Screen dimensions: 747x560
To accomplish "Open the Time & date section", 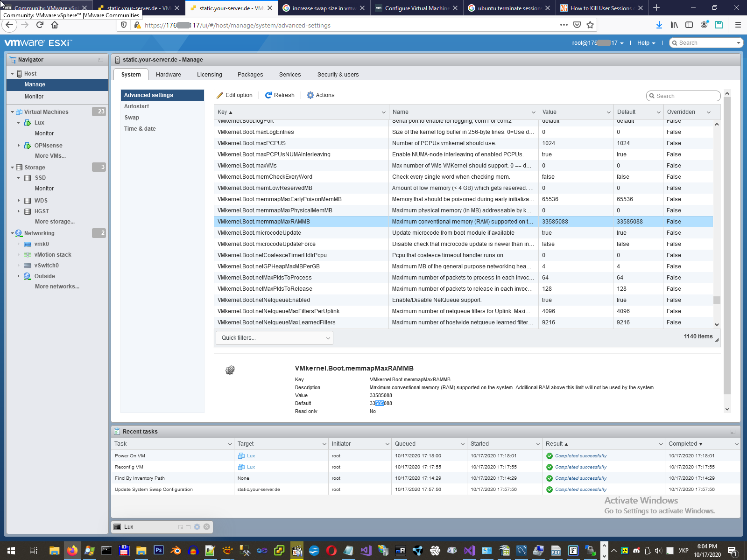I will pos(162,129).
